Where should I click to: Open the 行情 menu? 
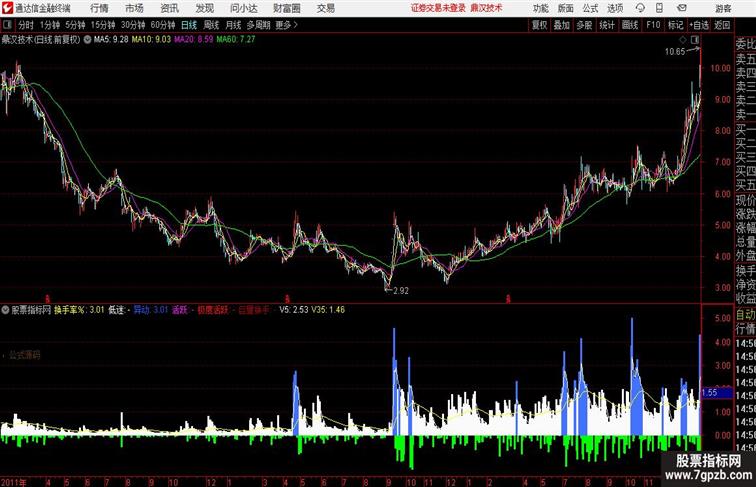click(99, 8)
